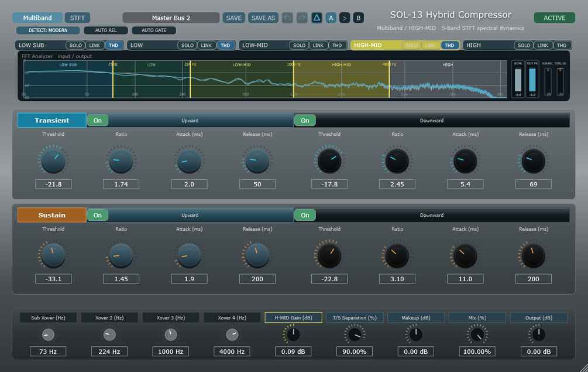Toggle the ACTIVE bypass button
This screenshot has width=588, height=372.
tap(554, 18)
